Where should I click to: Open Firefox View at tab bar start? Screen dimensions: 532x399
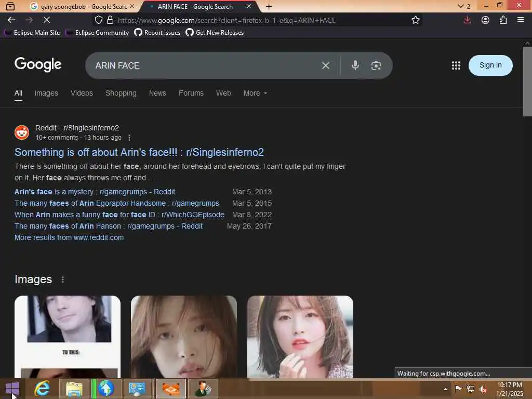click(x=10, y=6)
